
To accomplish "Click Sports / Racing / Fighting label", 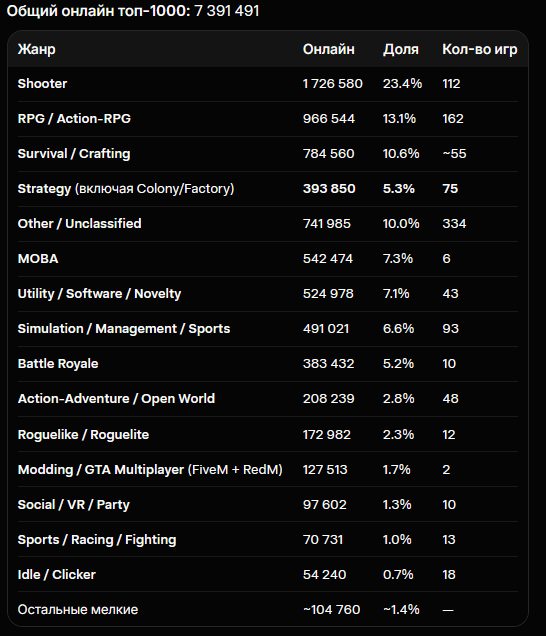I will pyautogui.click(x=97, y=539).
